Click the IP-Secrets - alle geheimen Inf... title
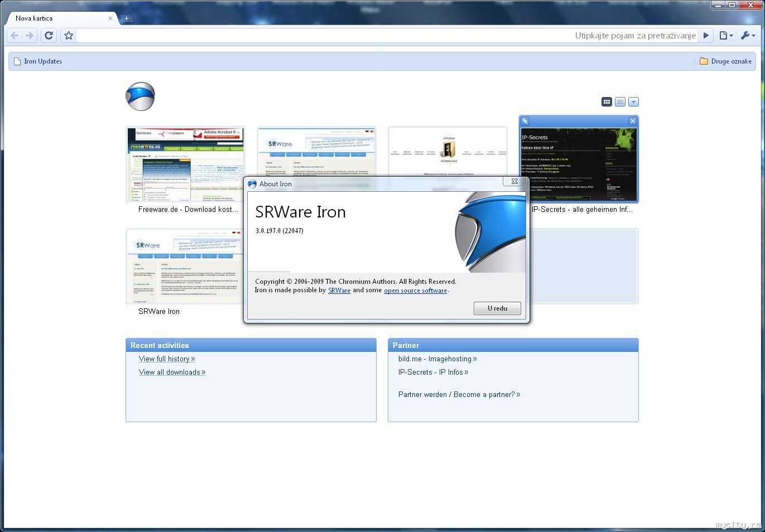 582,210
